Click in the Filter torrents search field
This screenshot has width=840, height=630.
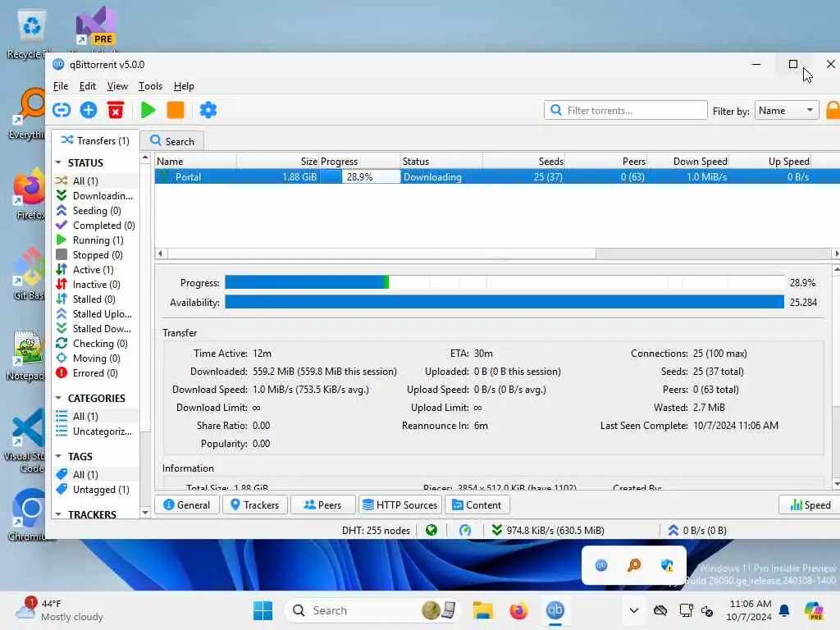[626, 111]
